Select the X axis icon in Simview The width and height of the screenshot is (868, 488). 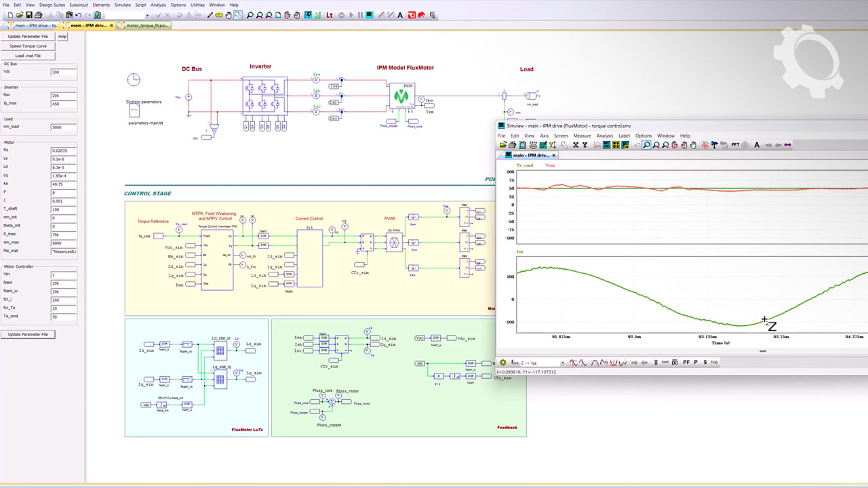[576, 145]
